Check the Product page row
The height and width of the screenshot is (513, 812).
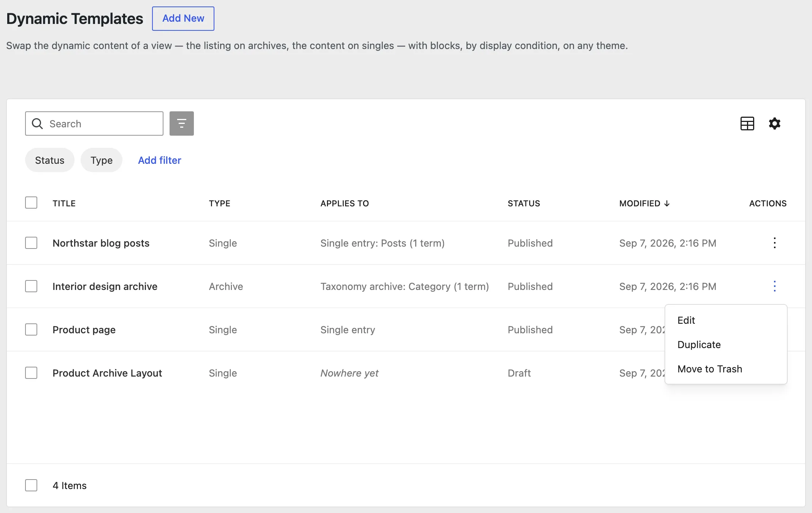tap(31, 329)
